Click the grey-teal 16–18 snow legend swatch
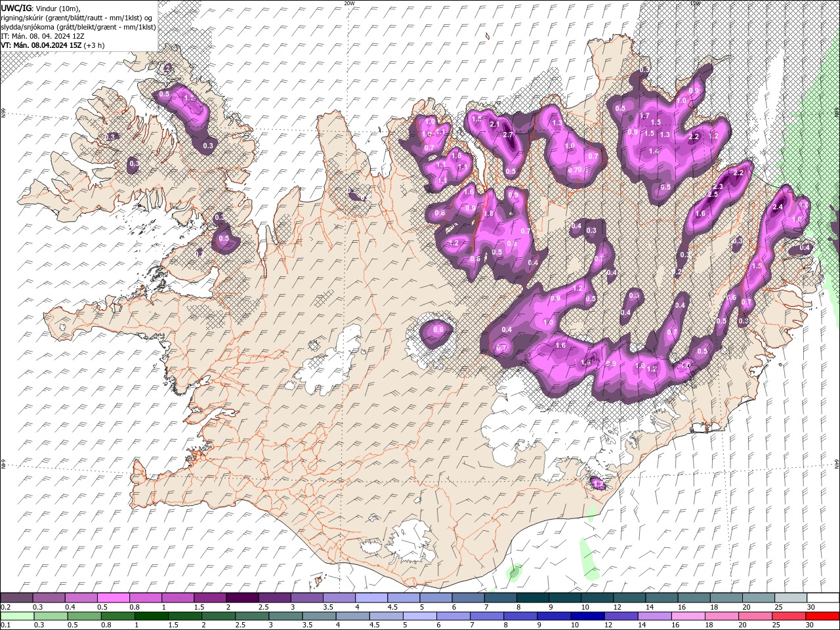This screenshot has height=630, width=840. [x=693, y=598]
